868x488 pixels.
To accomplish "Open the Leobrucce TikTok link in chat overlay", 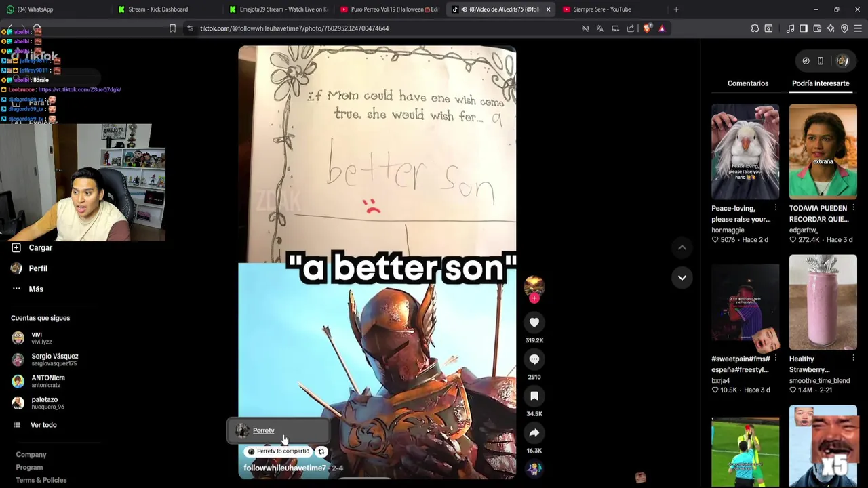I will [x=79, y=89].
